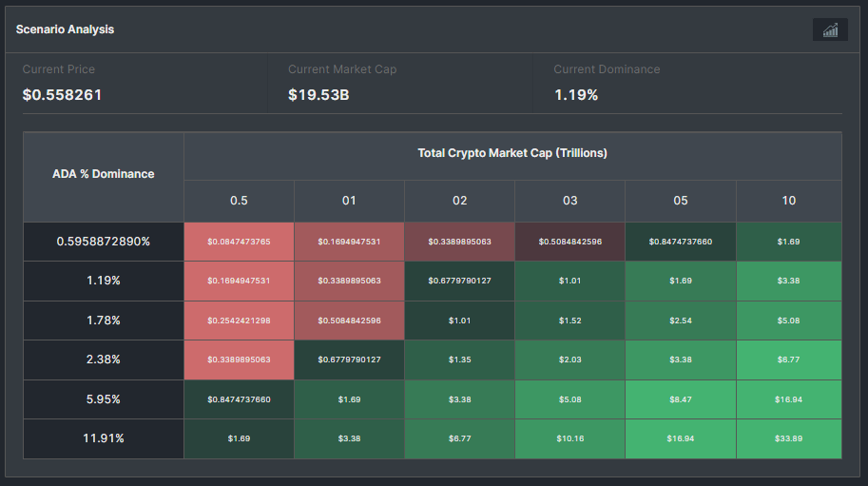
Task: Click the $10.16 green cell
Action: 569,438
